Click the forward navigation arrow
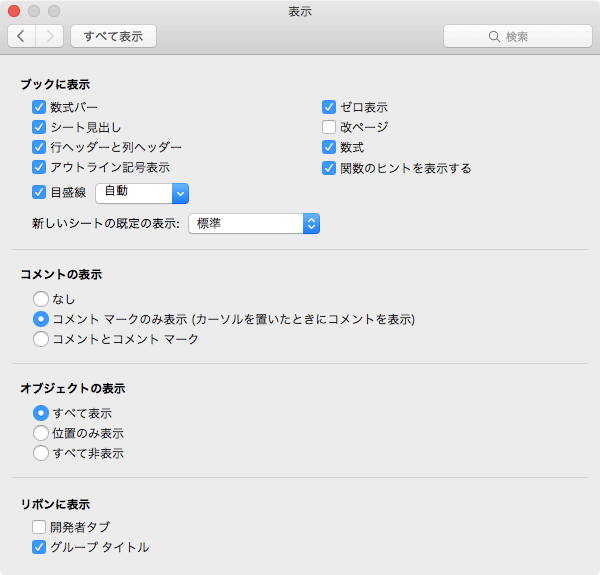Viewport: 600px width, 575px height. click(49, 37)
